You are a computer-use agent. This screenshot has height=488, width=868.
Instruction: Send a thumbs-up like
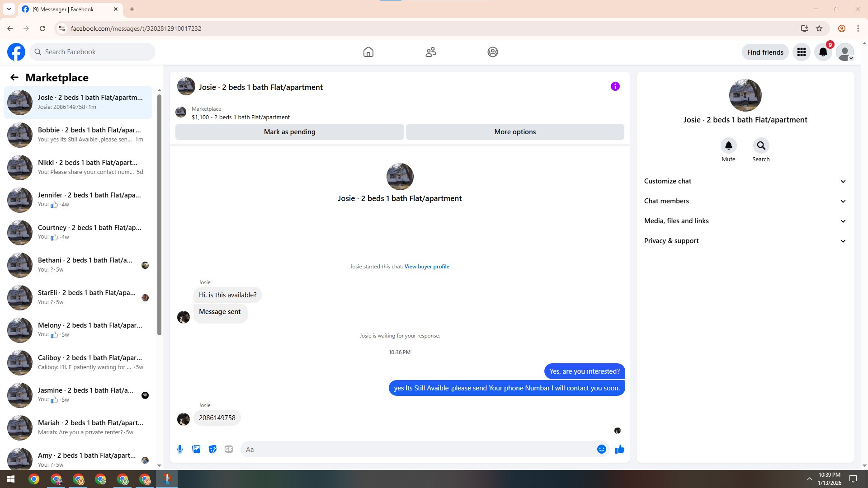(619, 449)
